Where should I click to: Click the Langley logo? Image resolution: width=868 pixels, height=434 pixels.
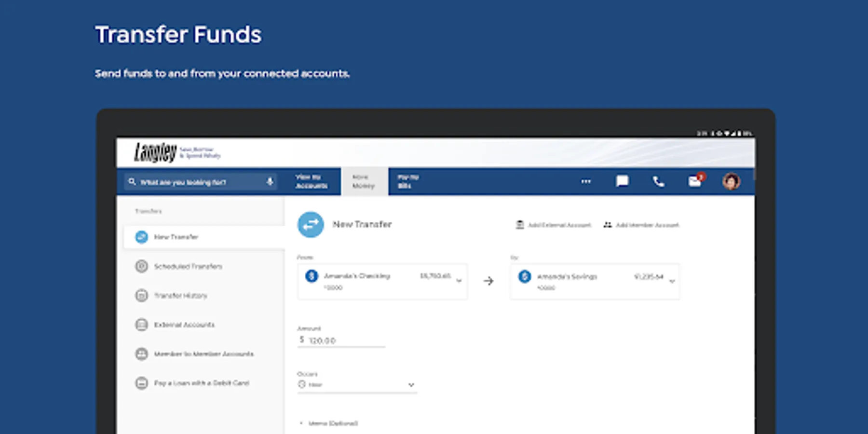click(156, 152)
